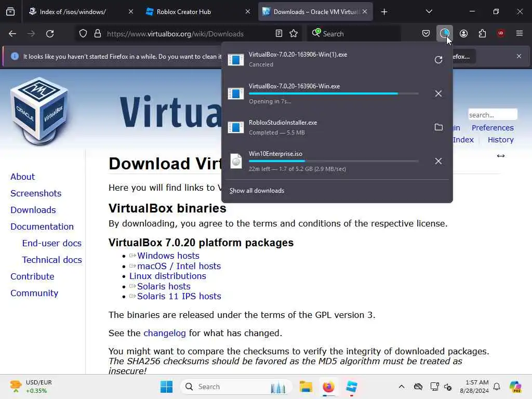The height and width of the screenshot is (399, 532).
Task: Click VirtualBox-Win.exe download progress bar
Action: [x=334, y=94]
